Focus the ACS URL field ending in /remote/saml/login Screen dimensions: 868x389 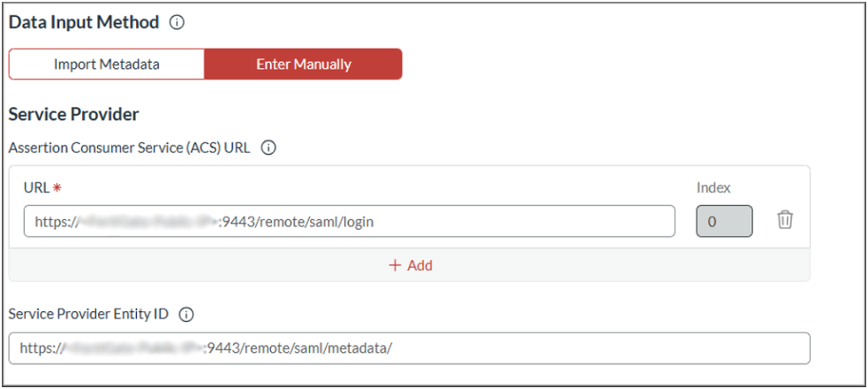[350, 222]
